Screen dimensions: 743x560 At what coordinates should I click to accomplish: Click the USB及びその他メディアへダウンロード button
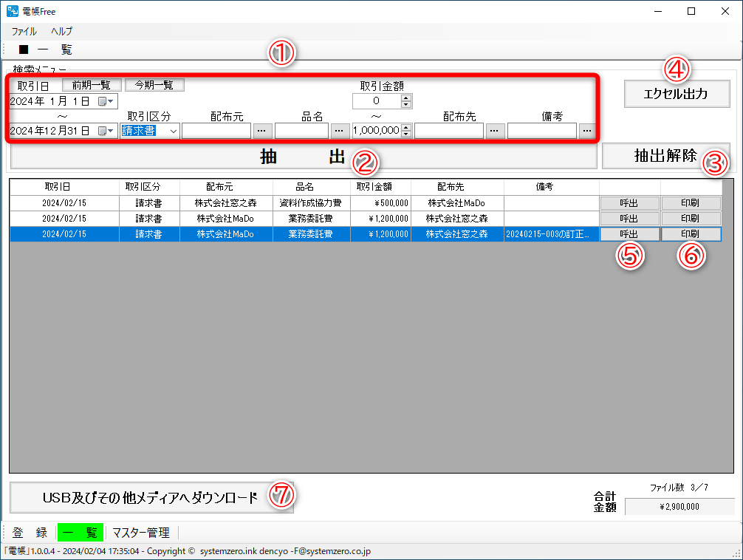click(x=148, y=497)
